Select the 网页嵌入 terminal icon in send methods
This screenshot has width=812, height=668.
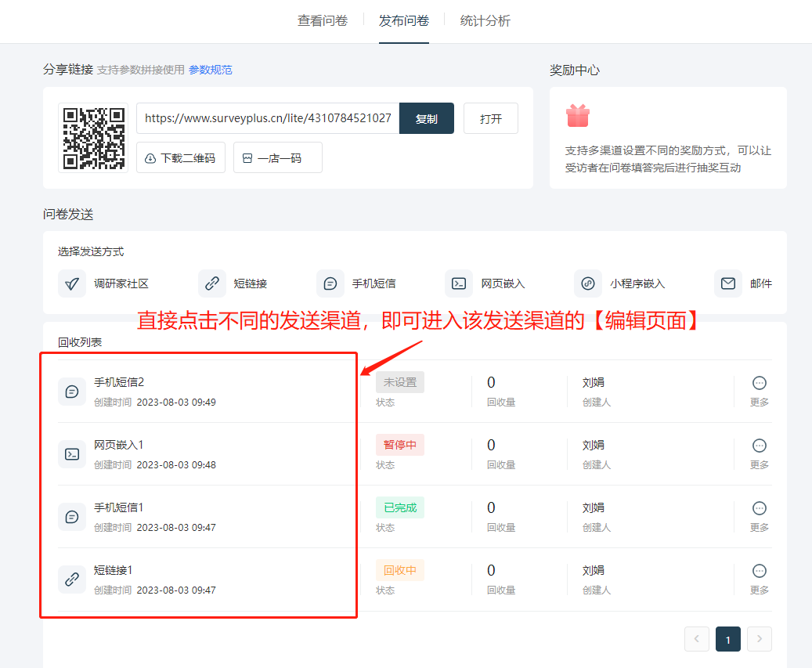click(x=459, y=283)
